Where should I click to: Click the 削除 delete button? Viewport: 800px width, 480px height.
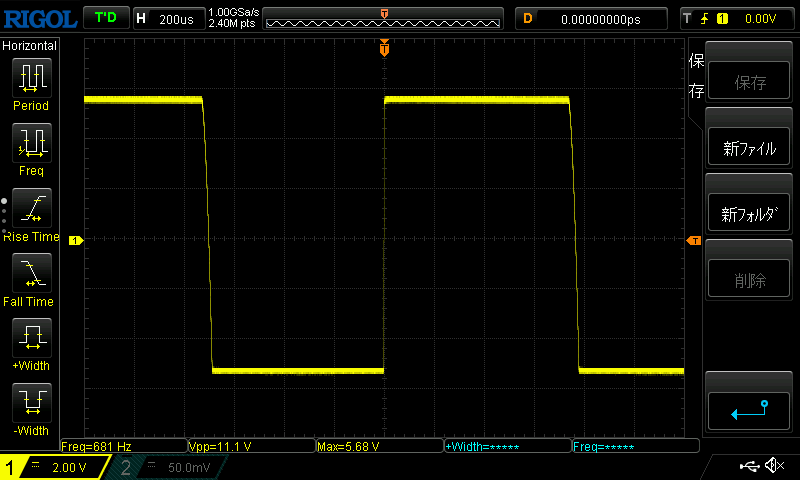[749, 279]
